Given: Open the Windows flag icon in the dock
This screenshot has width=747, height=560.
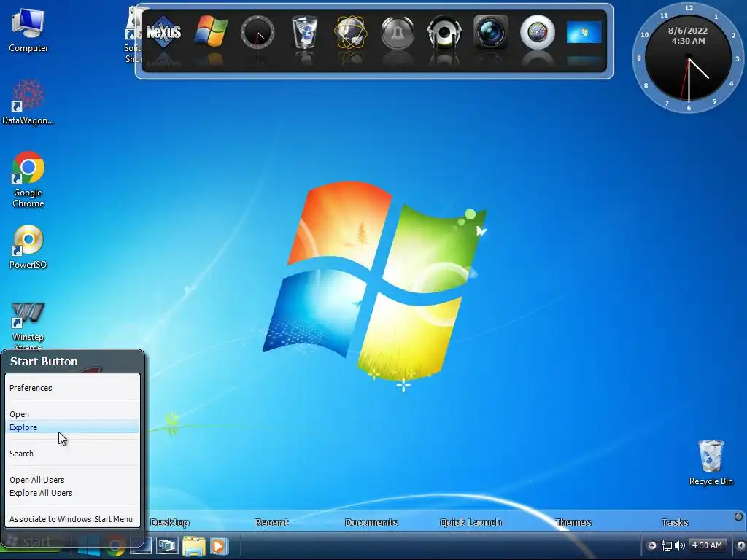Looking at the screenshot, I should click(211, 31).
